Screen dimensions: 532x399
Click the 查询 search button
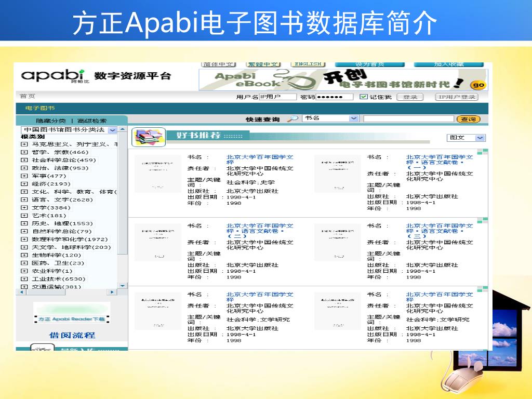point(469,119)
